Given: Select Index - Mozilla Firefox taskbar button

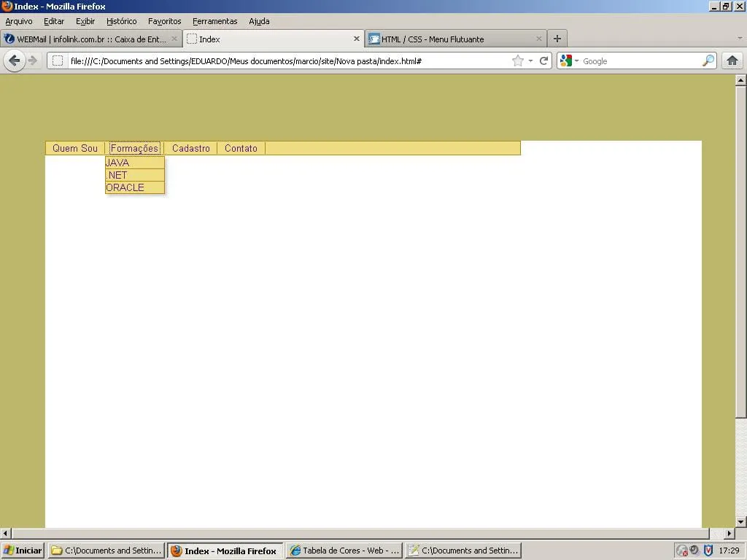Looking at the screenshot, I should pos(225,551).
